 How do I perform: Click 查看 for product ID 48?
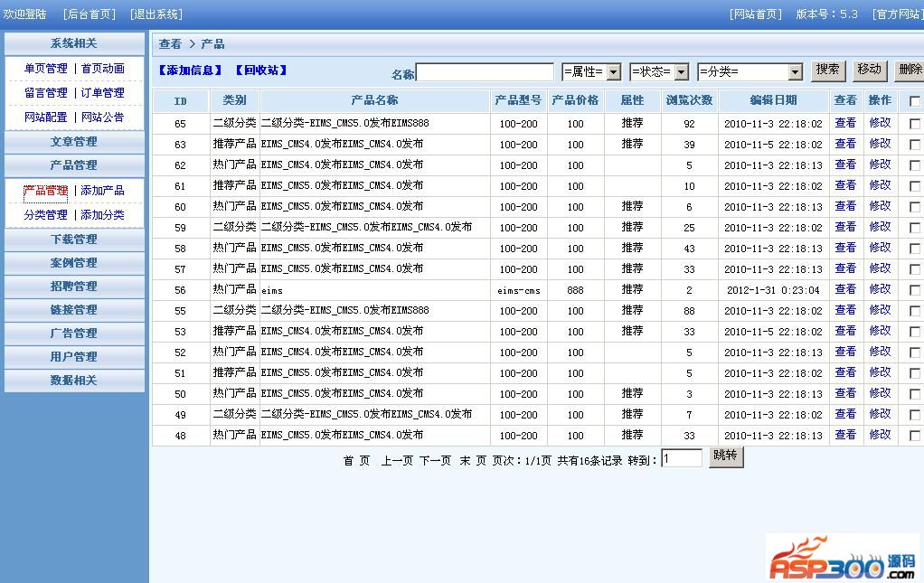point(845,435)
